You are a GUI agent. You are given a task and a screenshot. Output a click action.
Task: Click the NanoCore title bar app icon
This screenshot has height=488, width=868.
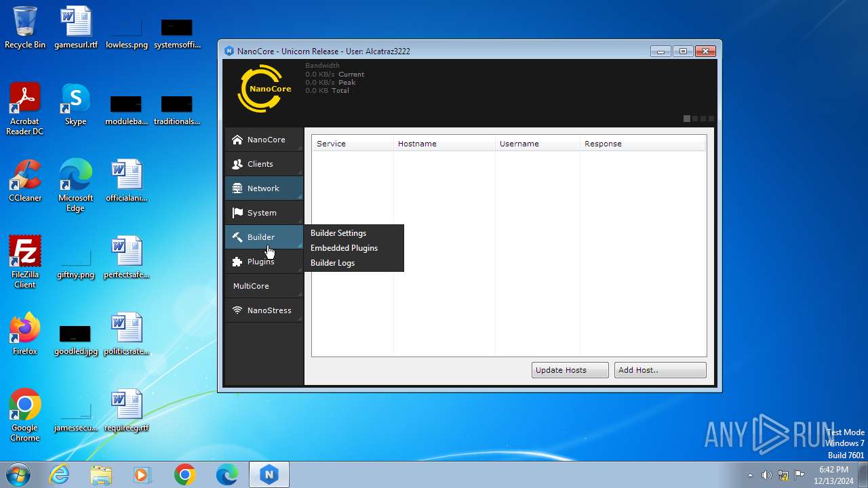[x=229, y=52]
